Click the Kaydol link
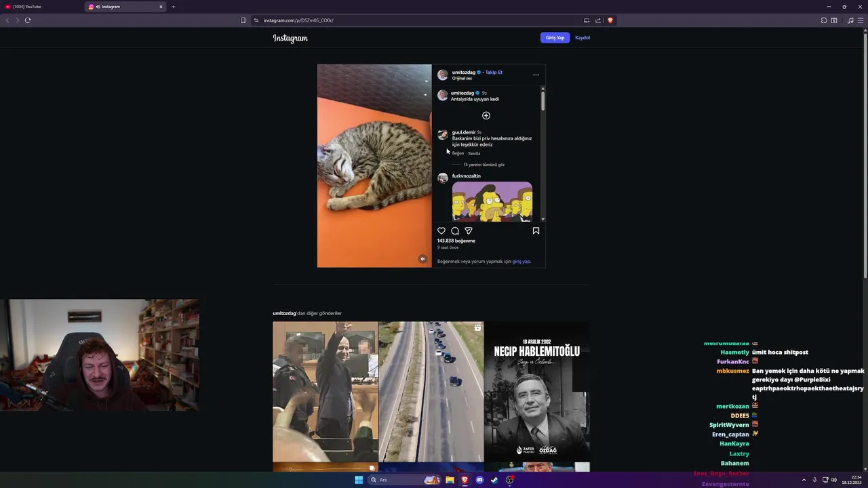 coord(583,38)
